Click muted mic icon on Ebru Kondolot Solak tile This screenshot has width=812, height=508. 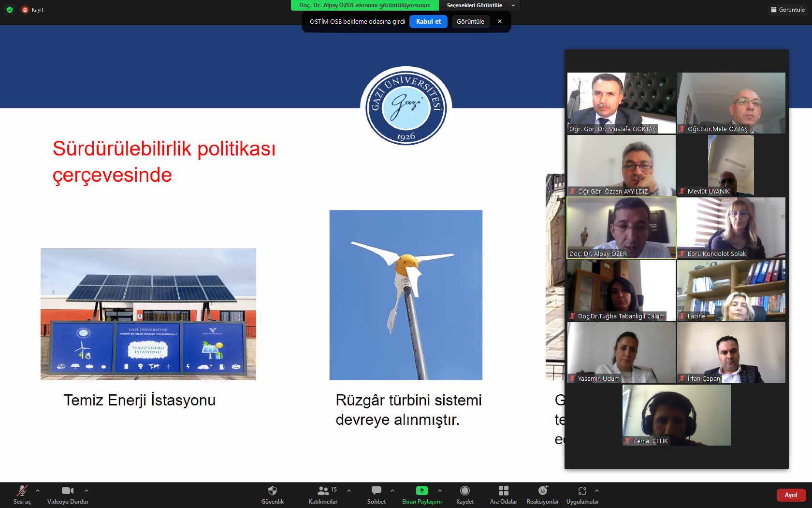(682, 254)
